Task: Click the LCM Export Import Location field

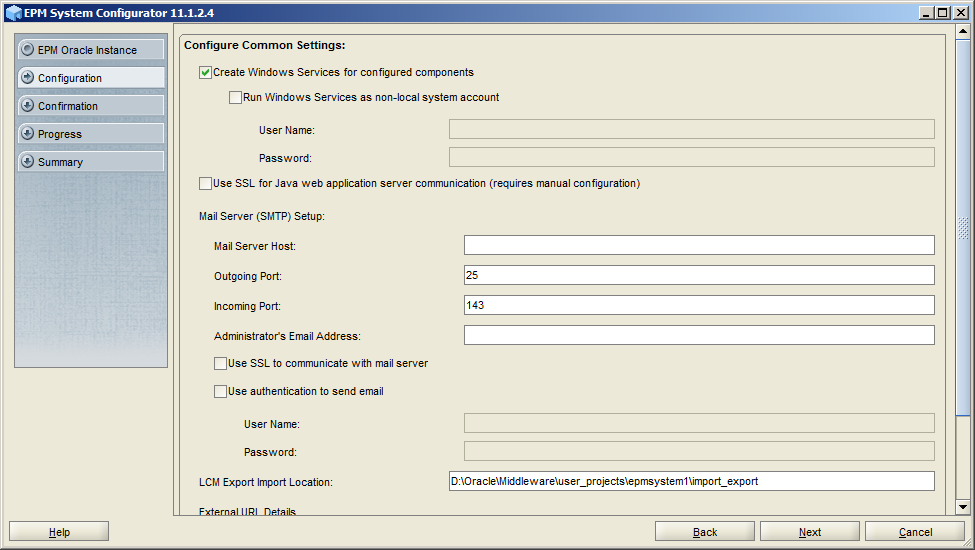Action: 691,481
